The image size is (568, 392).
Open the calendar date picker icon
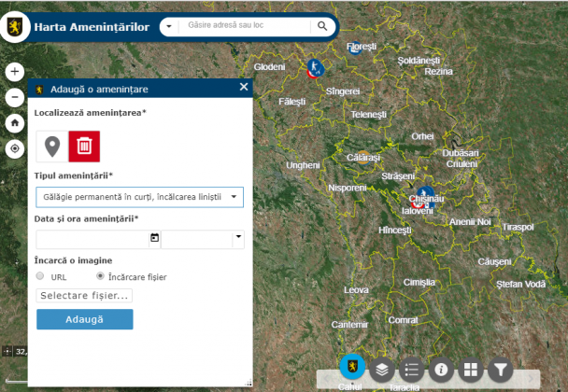tap(155, 238)
